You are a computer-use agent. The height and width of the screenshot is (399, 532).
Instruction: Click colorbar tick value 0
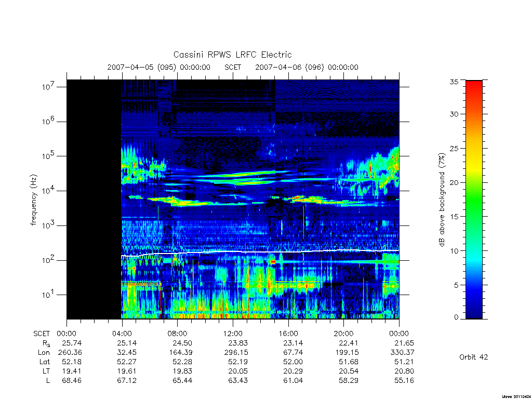tap(456, 317)
